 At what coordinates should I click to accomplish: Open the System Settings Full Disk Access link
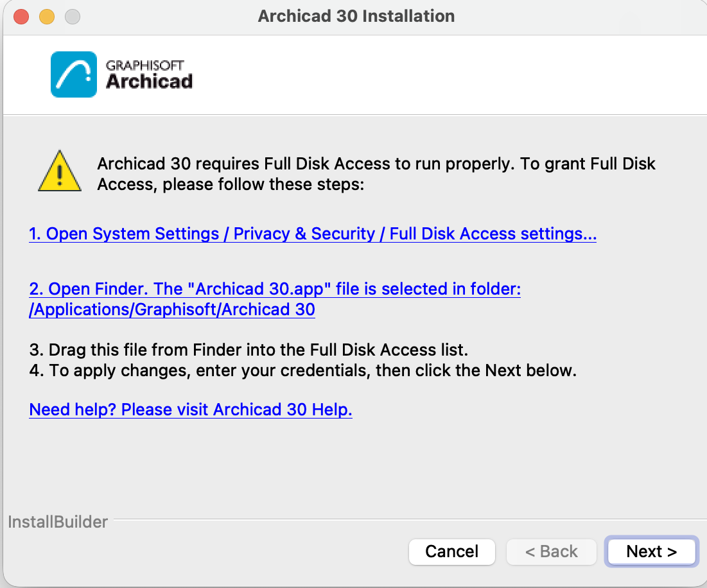click(x=313, y=234)
